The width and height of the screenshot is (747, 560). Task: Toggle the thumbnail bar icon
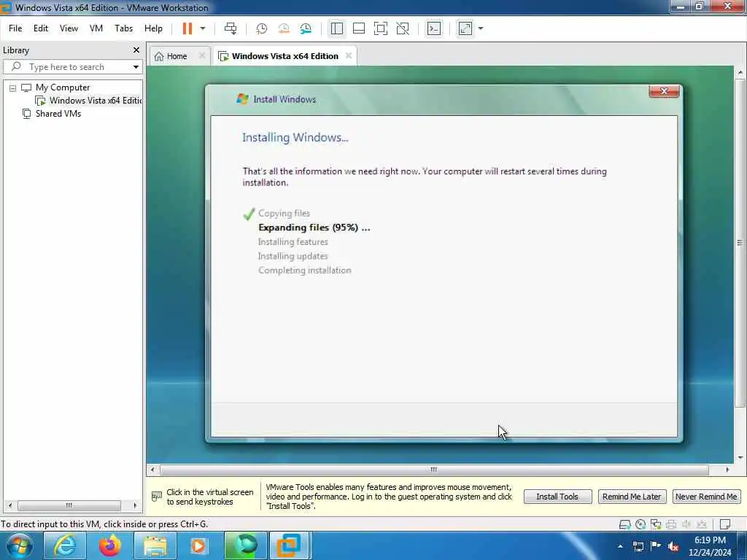[359, 28]
